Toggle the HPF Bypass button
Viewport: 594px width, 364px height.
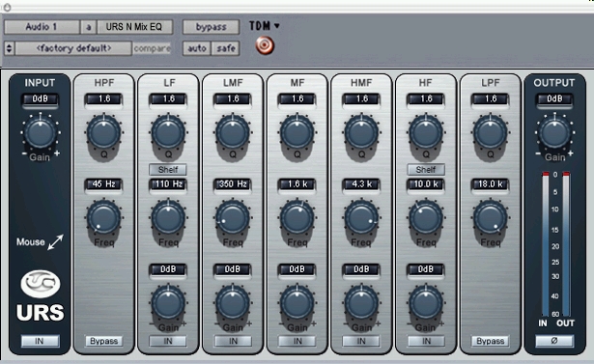(x=103, y=341)
